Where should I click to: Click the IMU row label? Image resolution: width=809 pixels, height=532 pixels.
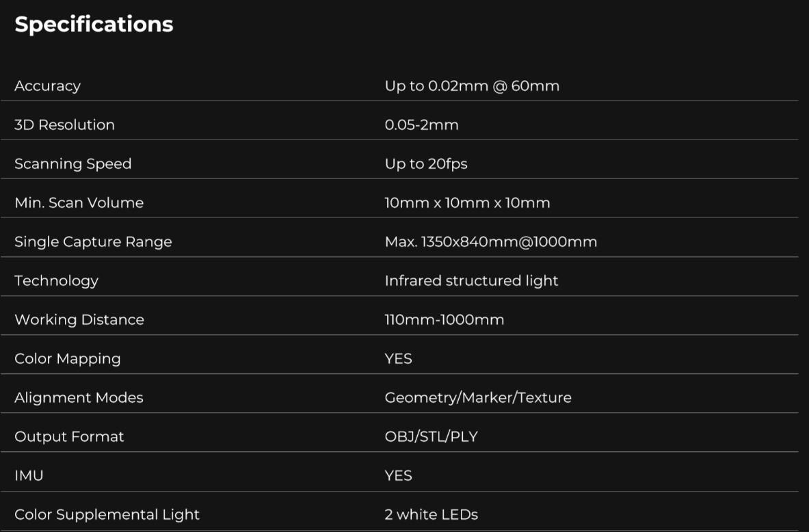coord(29,476)
